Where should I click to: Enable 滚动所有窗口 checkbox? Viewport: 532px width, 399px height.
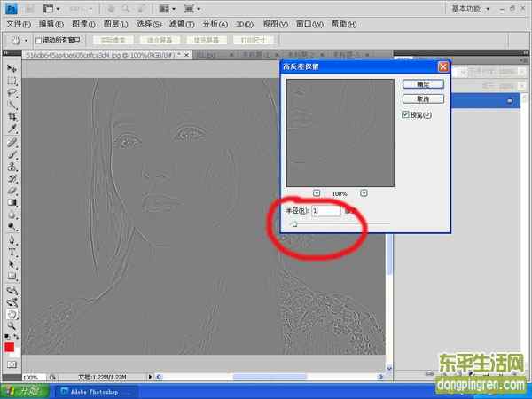39,40
